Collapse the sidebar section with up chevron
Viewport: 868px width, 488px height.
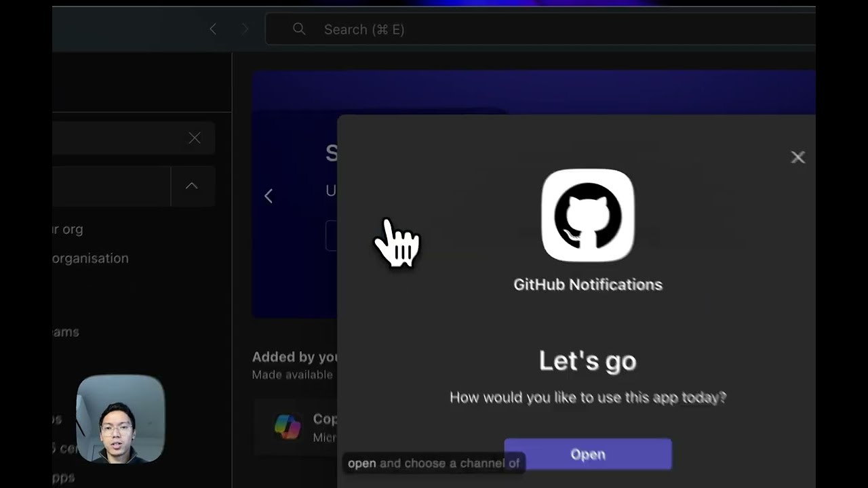192,186
